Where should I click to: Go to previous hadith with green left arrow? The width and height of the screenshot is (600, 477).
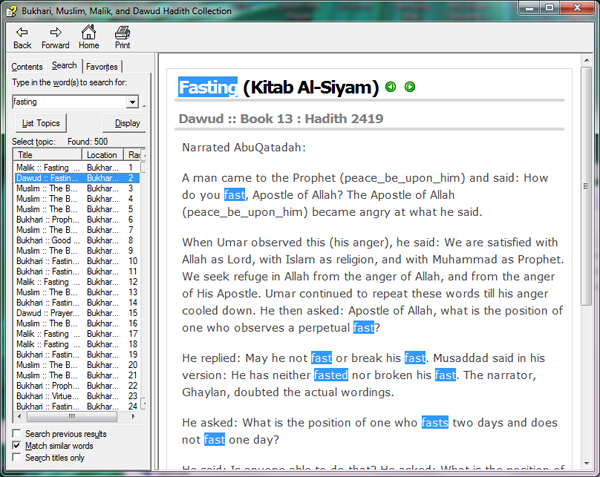391,87
